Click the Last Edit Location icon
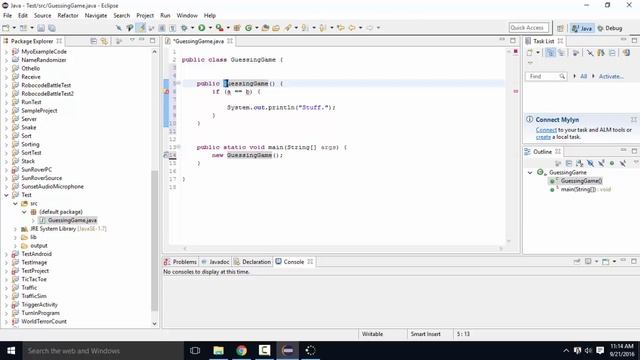 point(340,28)
